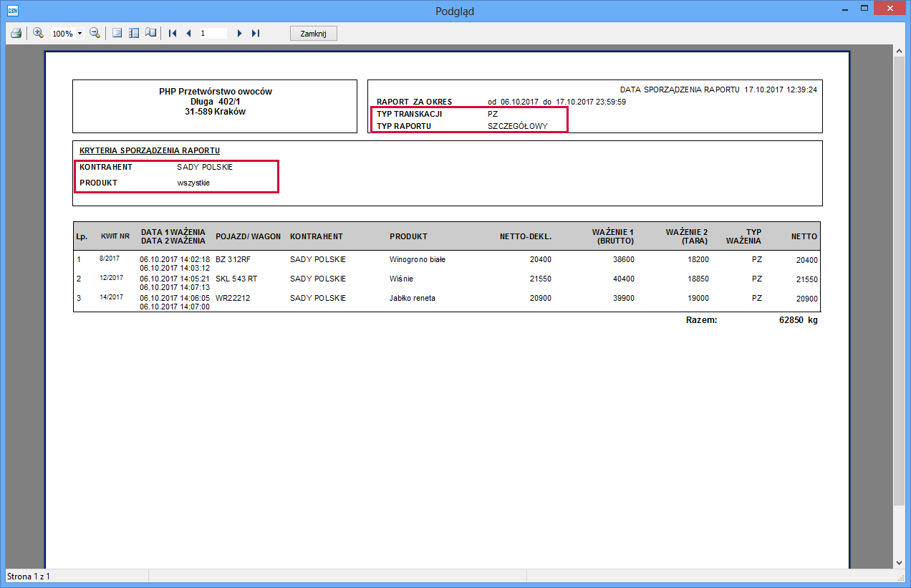Jump to the last page
This screenshot has height=588, width=911.
click(256, 33)
